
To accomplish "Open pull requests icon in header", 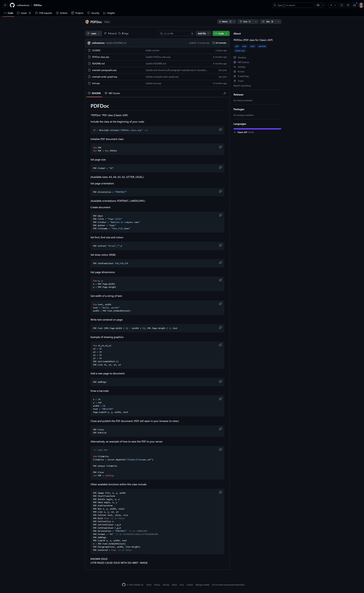I will click(x=348, y=5).
